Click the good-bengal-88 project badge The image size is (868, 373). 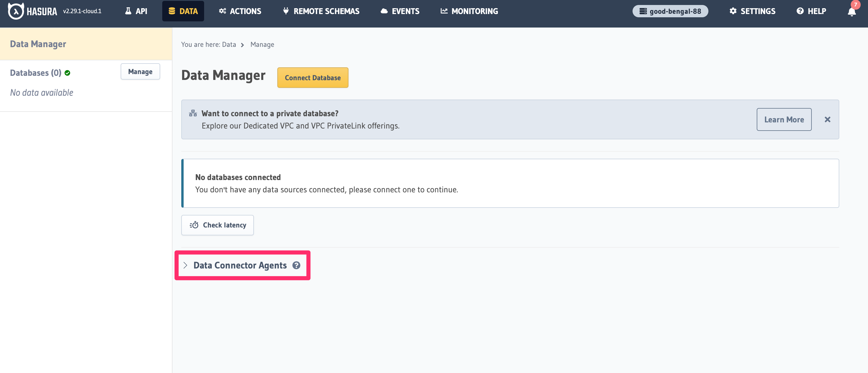670,11
